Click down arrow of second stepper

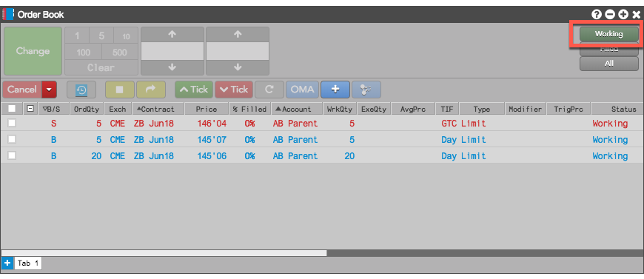(238, 67)
